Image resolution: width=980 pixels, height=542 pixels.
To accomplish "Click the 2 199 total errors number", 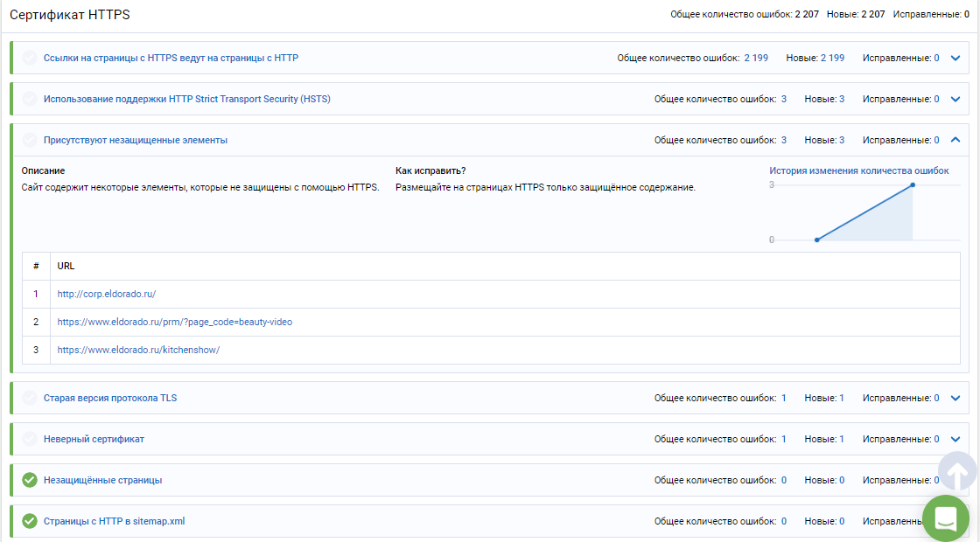I will point(756,58).
